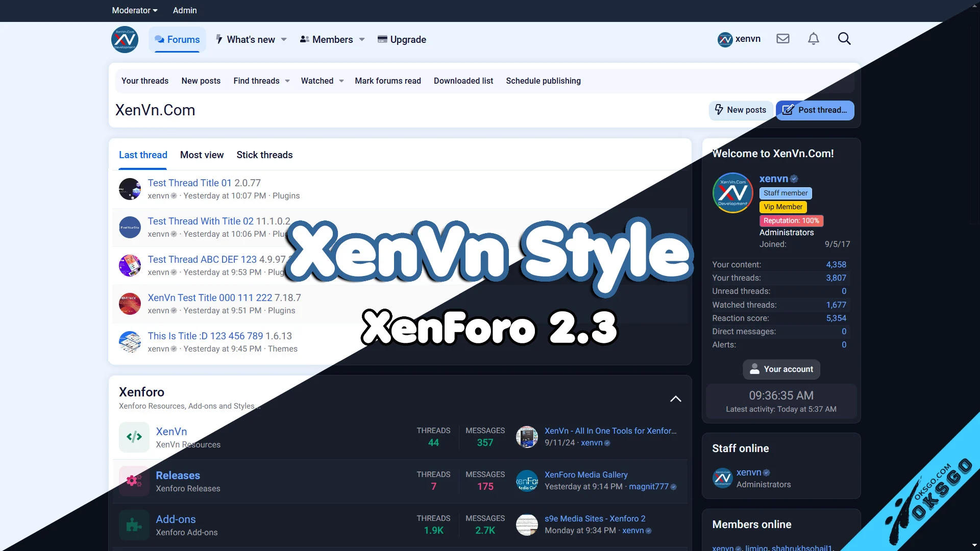Click Your threads count 3,807
The height and width of the screenshot is (551, 980).
(x=836, y=278)
